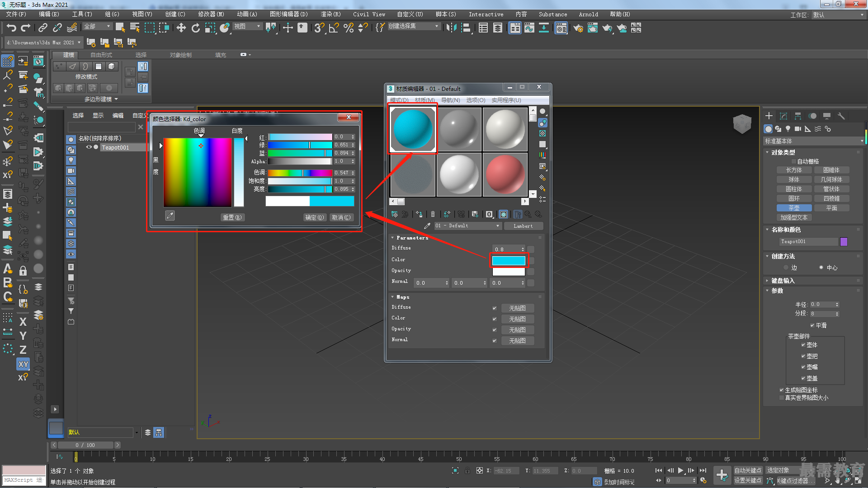Click the 自动关键点 auto key button
The image size is (868, 488).
(748, 470)
